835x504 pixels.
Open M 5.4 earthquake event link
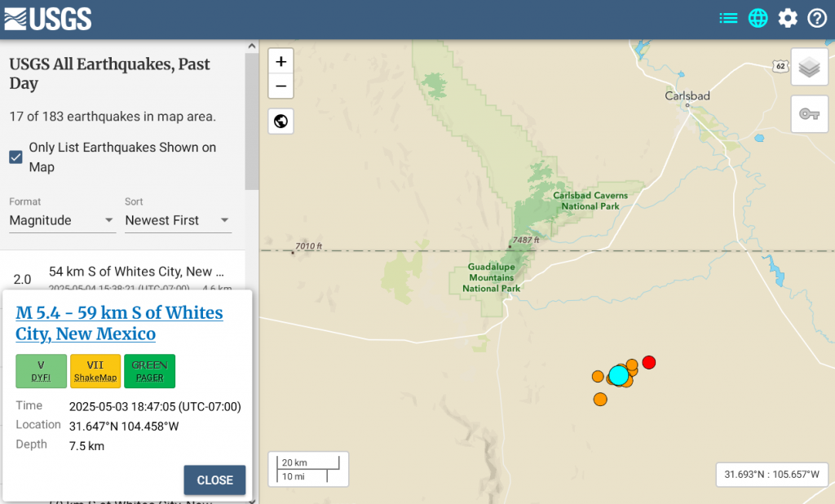coord(119,323)
